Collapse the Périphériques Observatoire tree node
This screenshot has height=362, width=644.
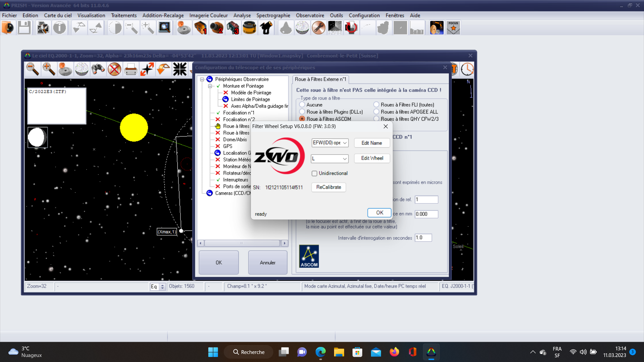pos(202,79)
